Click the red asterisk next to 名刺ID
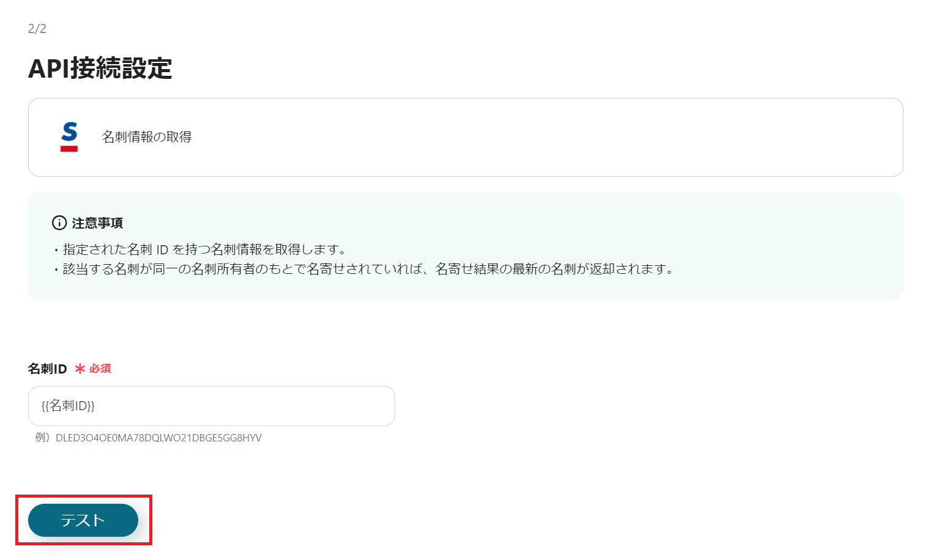Viewport: 931px width, 560px height. [79, 368]
